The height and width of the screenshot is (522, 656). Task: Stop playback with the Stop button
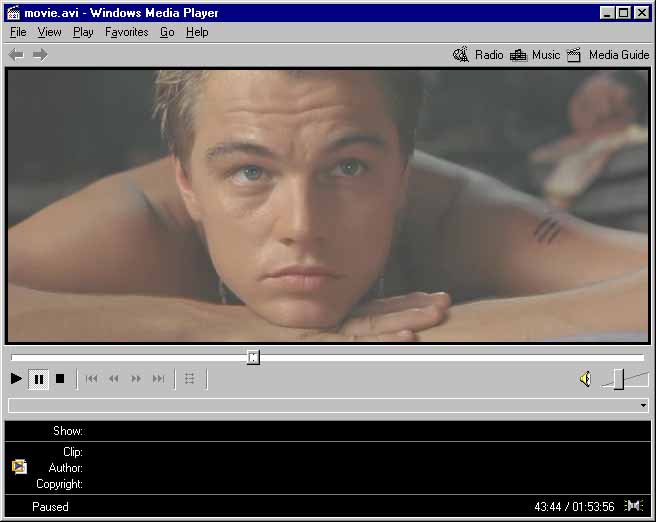click(60, 379)
